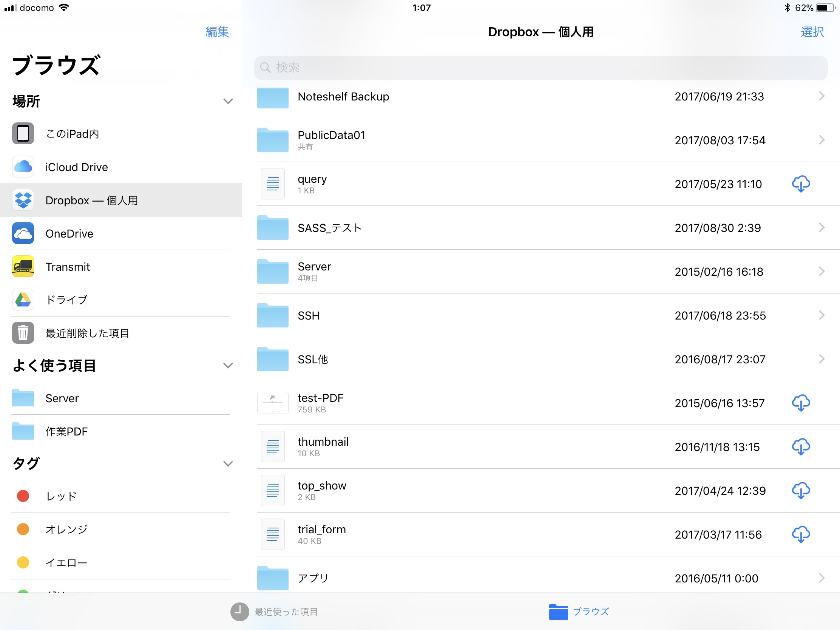Collapse the 場所 section
The image size is (840, 630).
[228, 101]
